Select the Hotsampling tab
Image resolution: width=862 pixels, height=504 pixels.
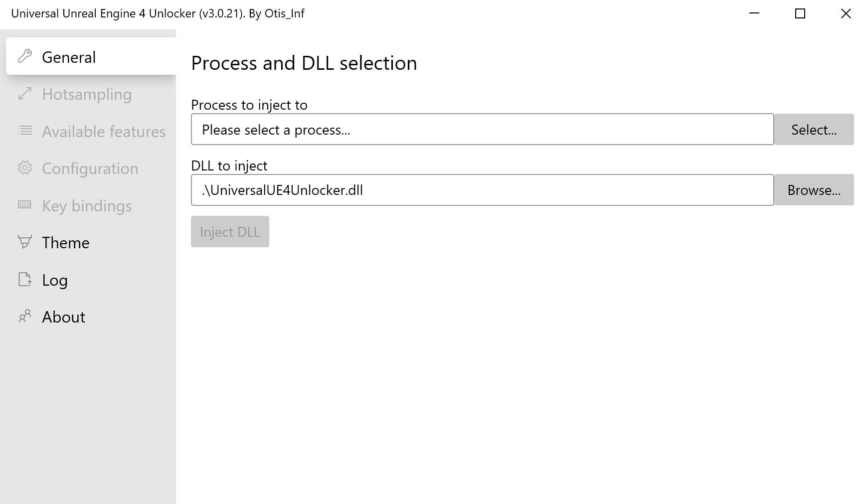tap(87, 94)
